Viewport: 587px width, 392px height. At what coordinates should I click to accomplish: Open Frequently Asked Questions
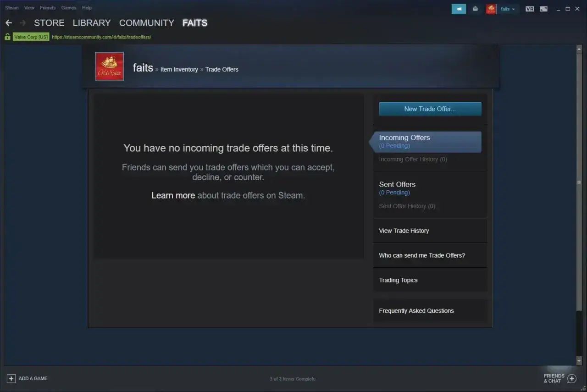click(x=416, y=311)
